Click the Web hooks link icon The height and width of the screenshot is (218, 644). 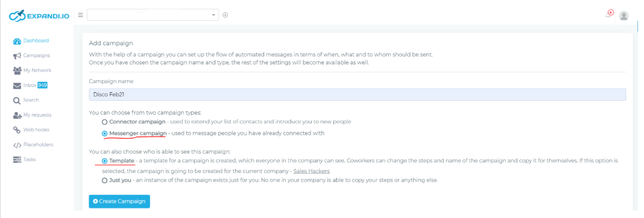pos(17,130)
